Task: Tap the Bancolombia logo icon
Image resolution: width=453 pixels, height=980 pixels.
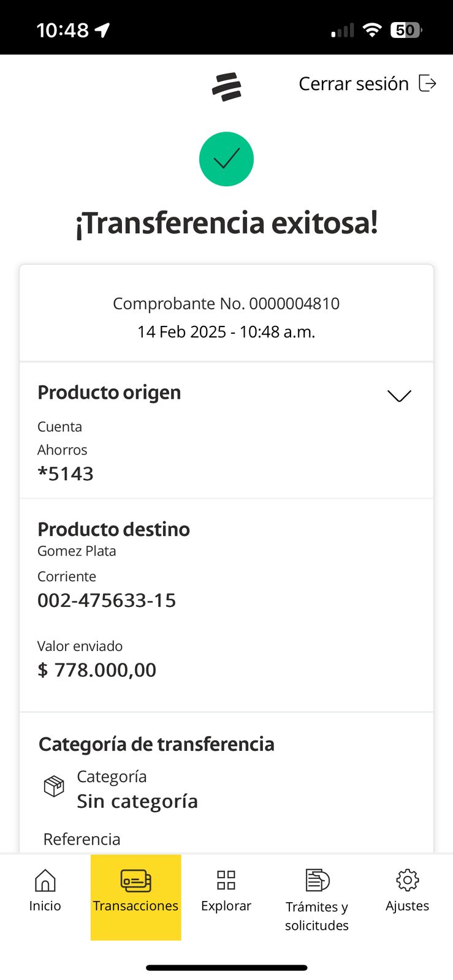Action: 226,86
